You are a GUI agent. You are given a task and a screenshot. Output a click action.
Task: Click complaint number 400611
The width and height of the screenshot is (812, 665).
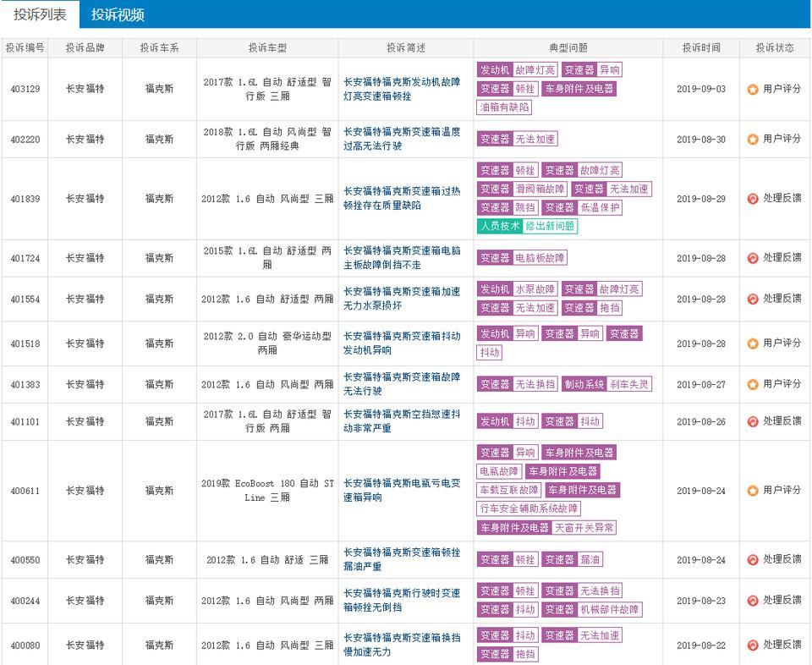(x=25, y=491)
